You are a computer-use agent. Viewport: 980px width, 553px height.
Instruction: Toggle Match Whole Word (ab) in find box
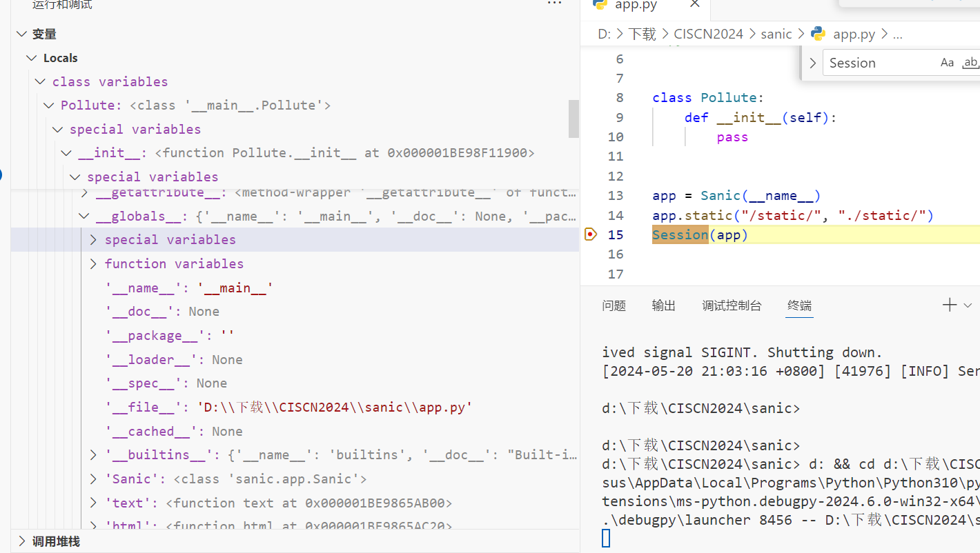point(970,63)
